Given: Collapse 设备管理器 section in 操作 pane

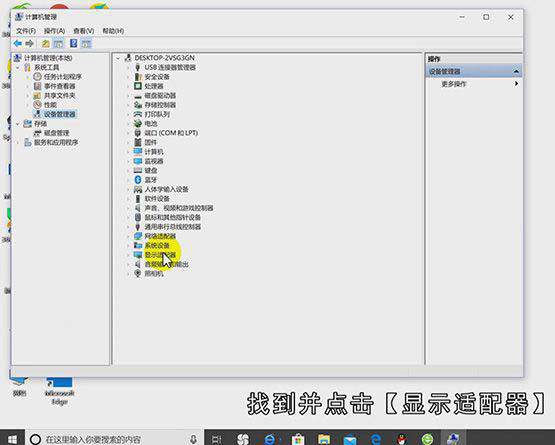Looking at the screenshot, I should tap(516, 72).
